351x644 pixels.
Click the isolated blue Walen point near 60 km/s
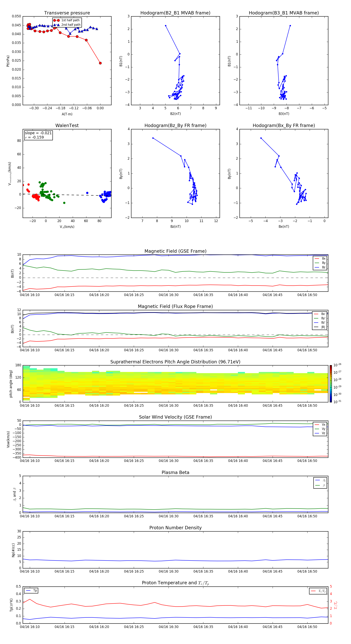(87, 193)
